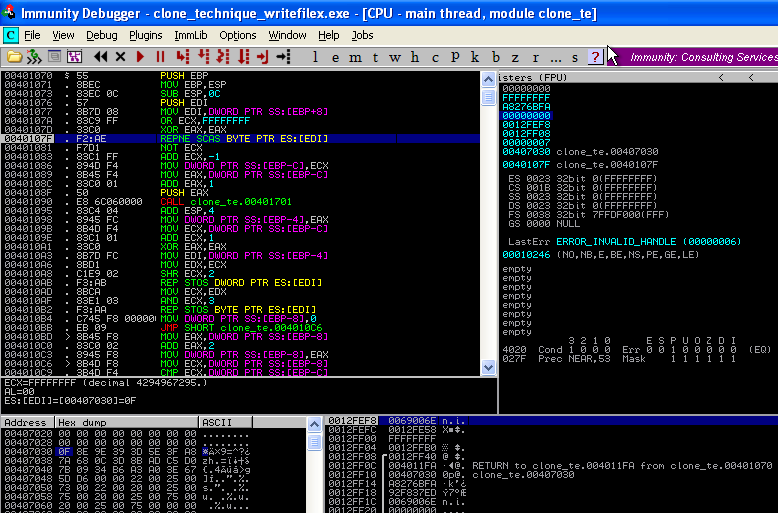Open the Help menu
Image resolution: width=778 pixels, height=513 pixels.
pos(328,35)
